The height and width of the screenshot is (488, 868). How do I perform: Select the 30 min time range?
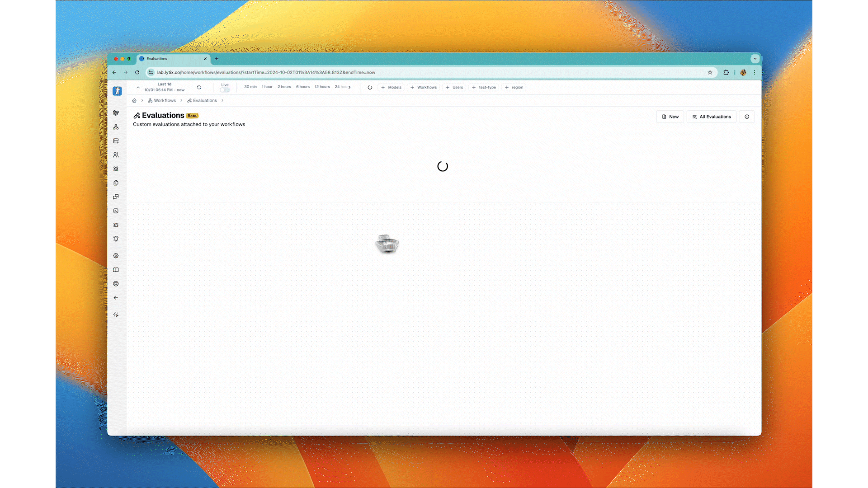[250, 87]
